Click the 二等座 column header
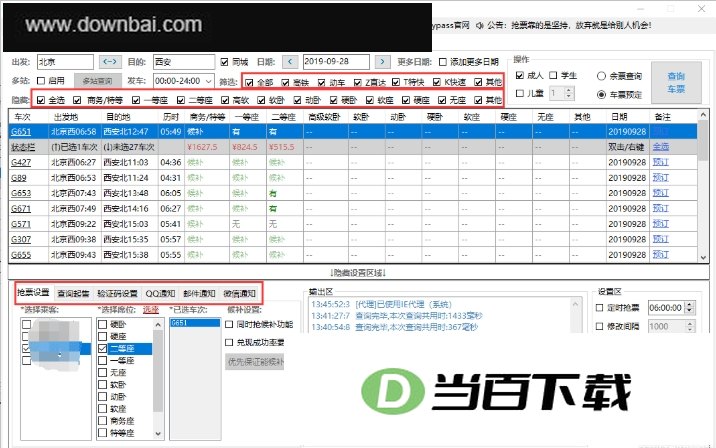716x448 pixels. (x=284, y=117)
